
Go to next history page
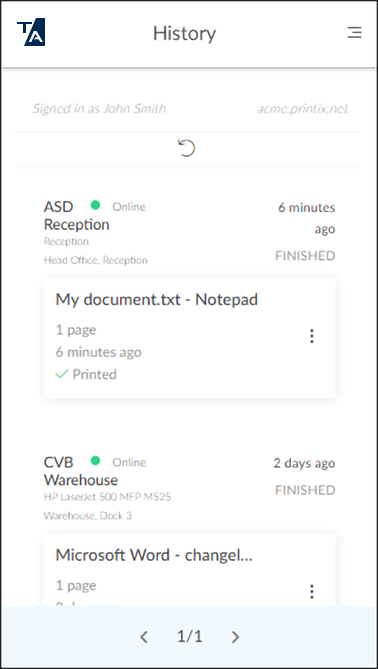pos(235,637)
